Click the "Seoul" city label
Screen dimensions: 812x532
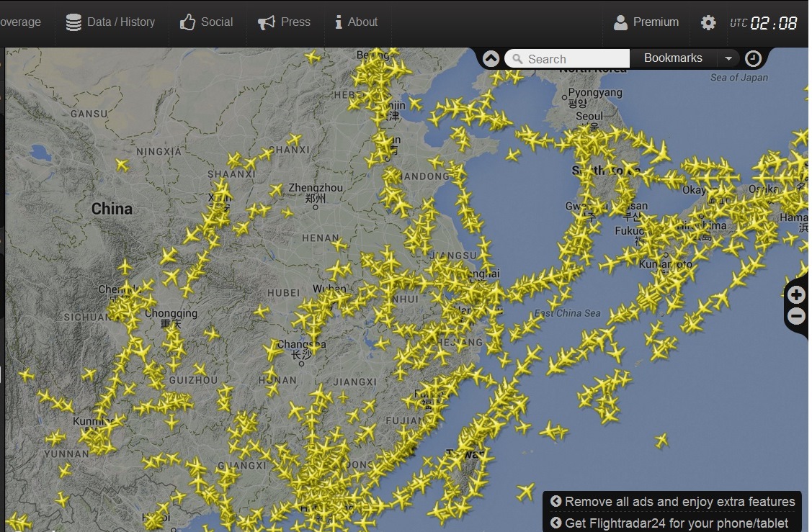tap(589, 116)
